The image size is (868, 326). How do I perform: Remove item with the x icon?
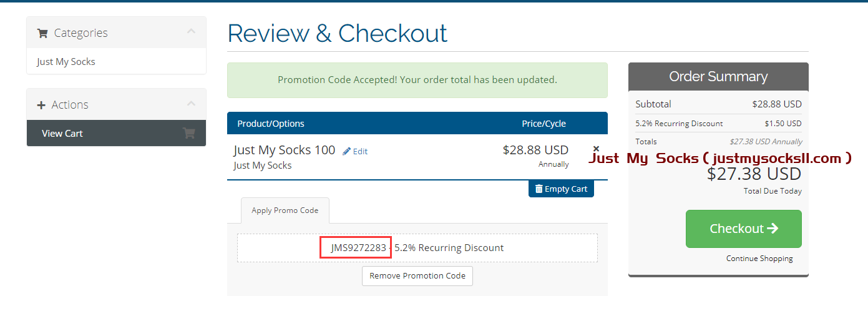(x=596, y=149)
